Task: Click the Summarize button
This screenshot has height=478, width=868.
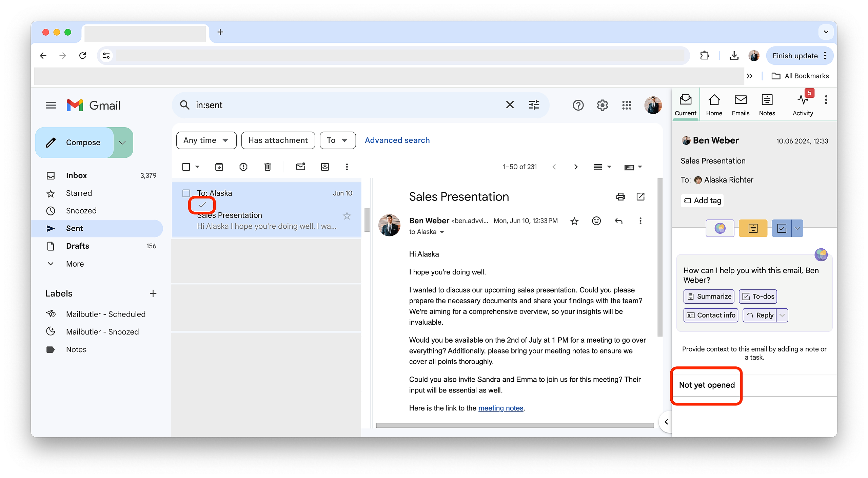Action: [709, 297]
